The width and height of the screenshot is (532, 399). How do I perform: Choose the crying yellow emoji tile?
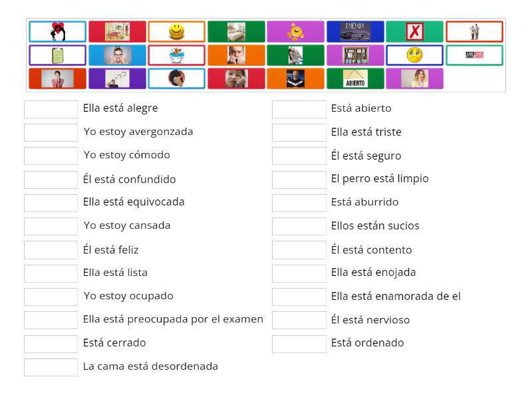pyautogui.click(x=414, y=55)
